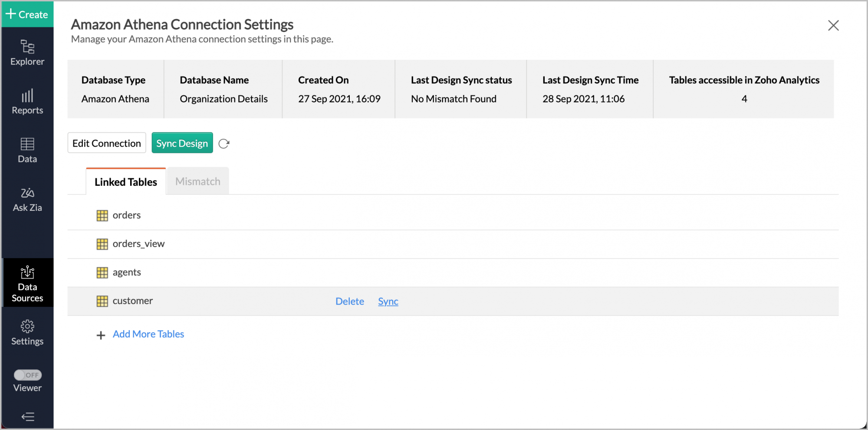Click the Sync Design button
This screenshot has height=430, width=868.
182,143
